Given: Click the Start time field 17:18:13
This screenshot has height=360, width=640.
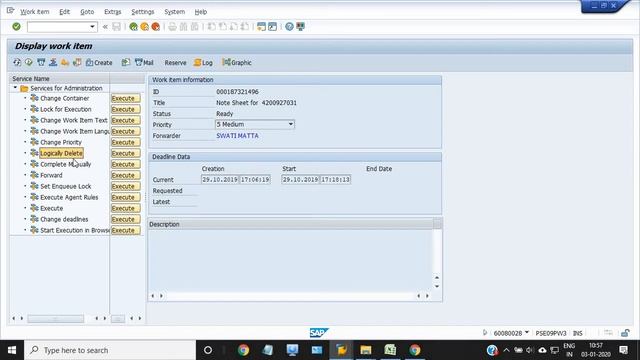Looking at the screenshot, I should (x=335, y=180).
